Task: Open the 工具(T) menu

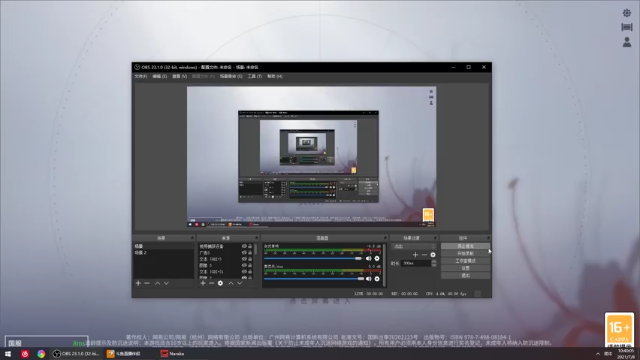Action: [x=255, y=76]
